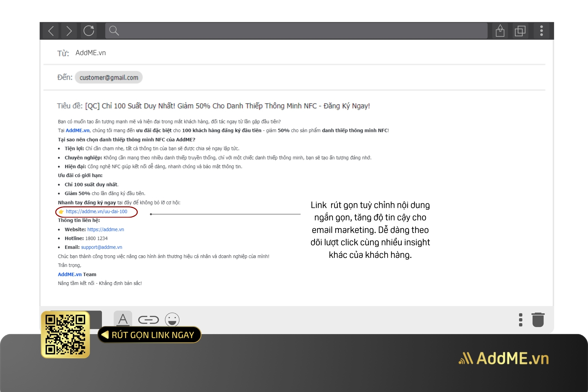Click the AddME.vn logo at bottom right
This screenshot has width=588, height=392.
[x=503, y=358]
